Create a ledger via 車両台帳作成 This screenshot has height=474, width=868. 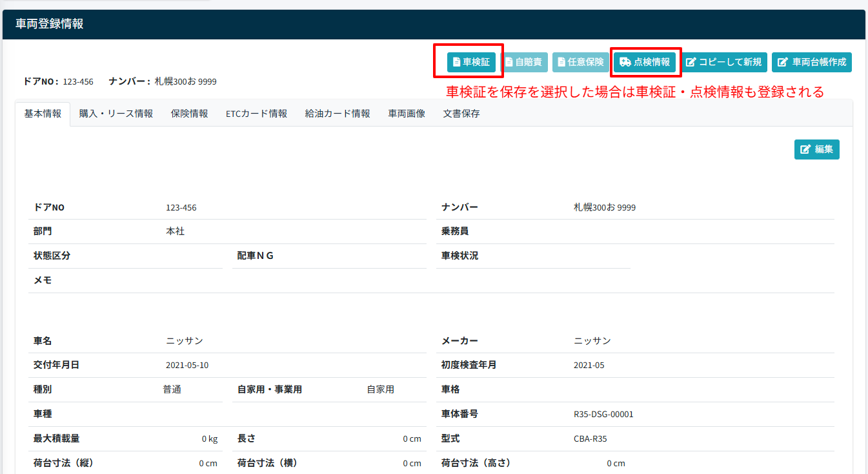tap(812, 62)
